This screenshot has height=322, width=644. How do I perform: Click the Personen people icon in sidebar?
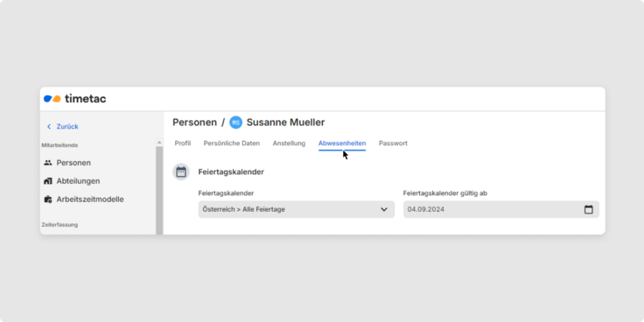tap(48, 163)
